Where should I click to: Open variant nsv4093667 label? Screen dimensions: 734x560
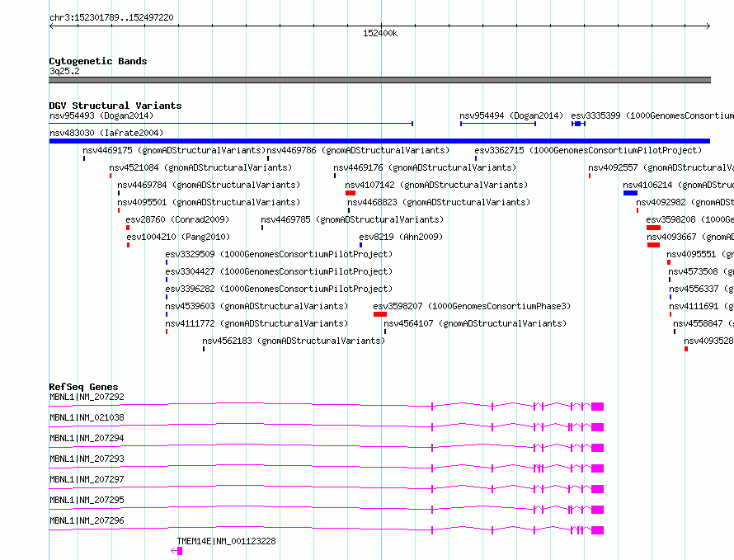690,237
